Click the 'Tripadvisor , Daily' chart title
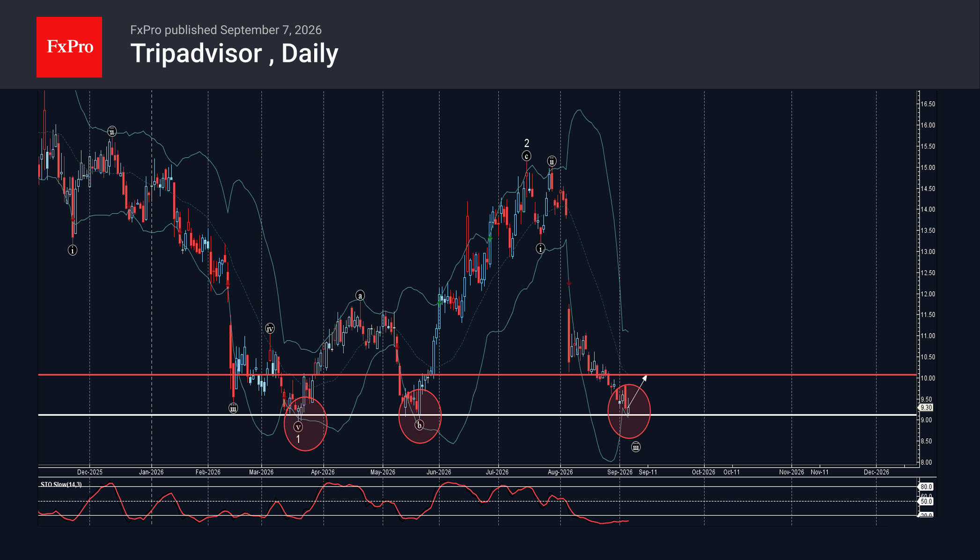 coord(234,53)
